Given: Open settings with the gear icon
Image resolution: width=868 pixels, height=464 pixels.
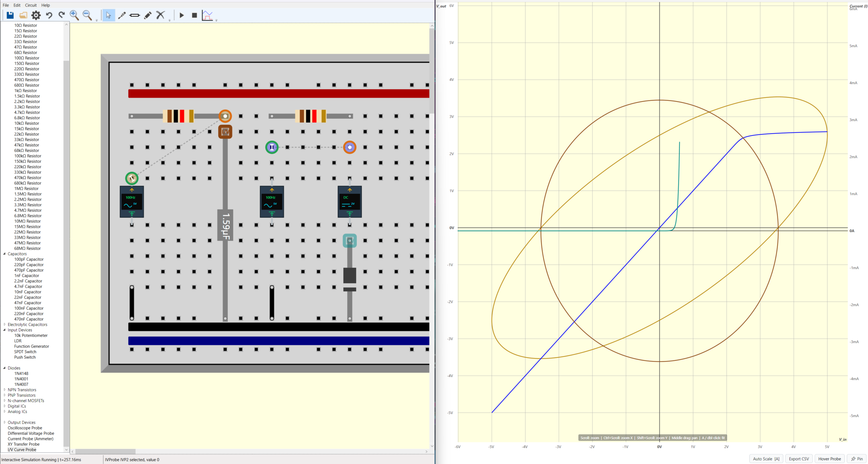Looking at the screenshot, I should (36, 15).
